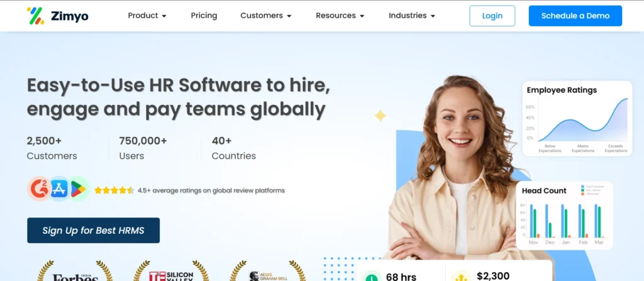Click the Silicon Valley award badge
Screen dimensions: 644x281
click(x=170, y=273)
